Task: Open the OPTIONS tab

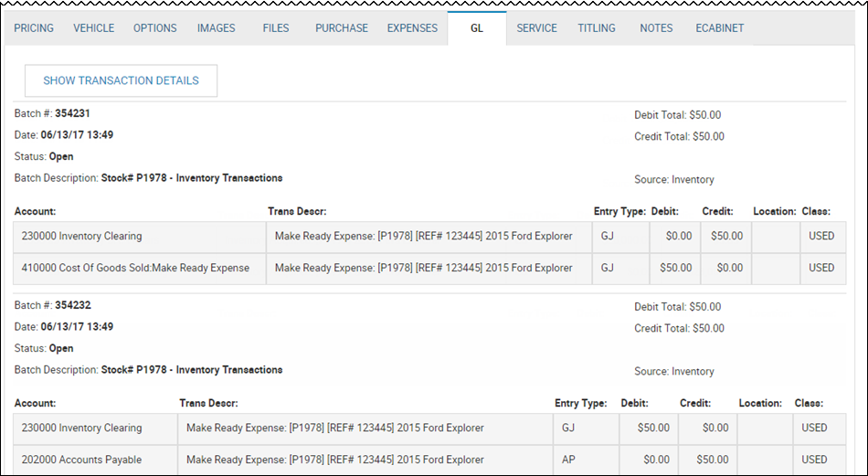Action: click(155, 28)
